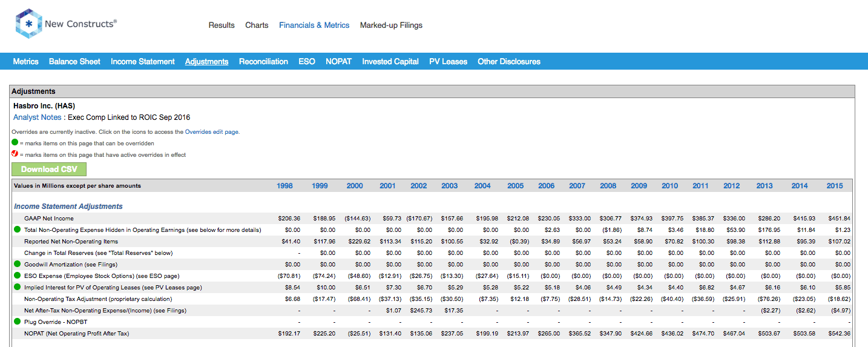Image resolution: width=868 pixels, height=347 pixels.
Task: Click the 2001 year column header
Action: tap(387, 186)
